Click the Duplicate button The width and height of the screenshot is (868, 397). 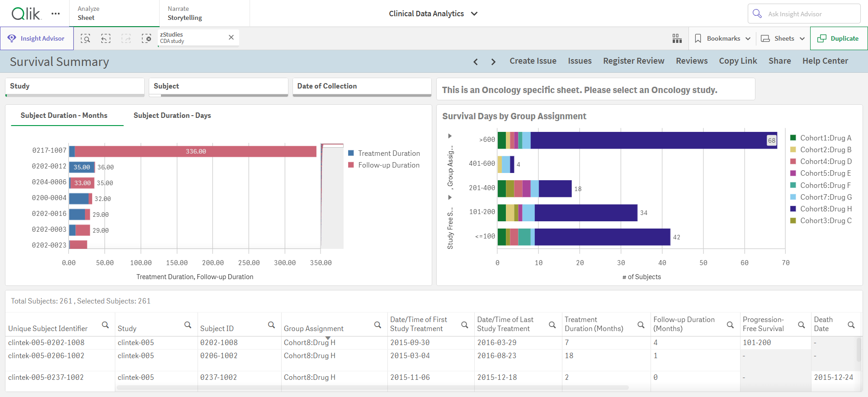click(x=839, y=38)
